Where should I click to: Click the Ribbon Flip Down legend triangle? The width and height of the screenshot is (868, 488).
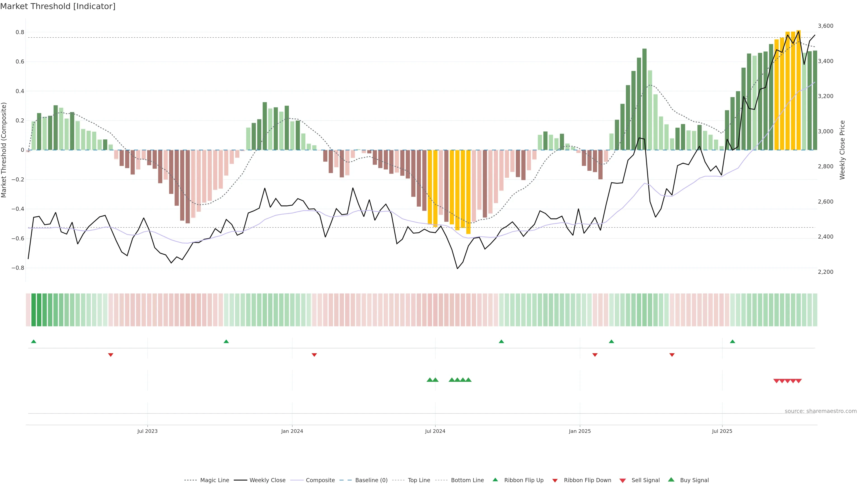coord(555,481)
